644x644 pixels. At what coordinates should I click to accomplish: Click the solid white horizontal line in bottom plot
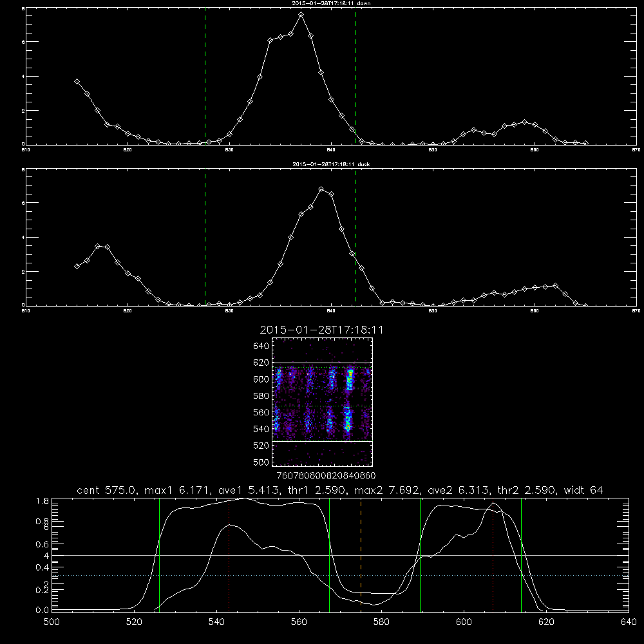pyautogui.click(x=340, y=555)
